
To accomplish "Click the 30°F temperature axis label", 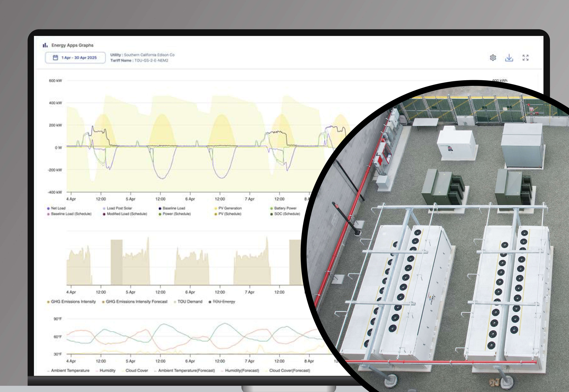I will click(x=58, y=354).
